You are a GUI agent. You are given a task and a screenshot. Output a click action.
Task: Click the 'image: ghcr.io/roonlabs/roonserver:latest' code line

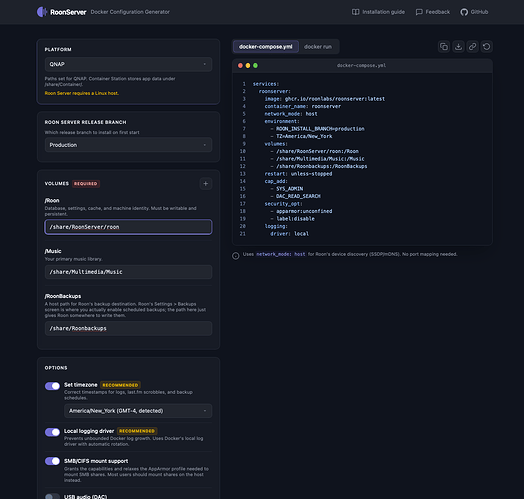(324, 99)
